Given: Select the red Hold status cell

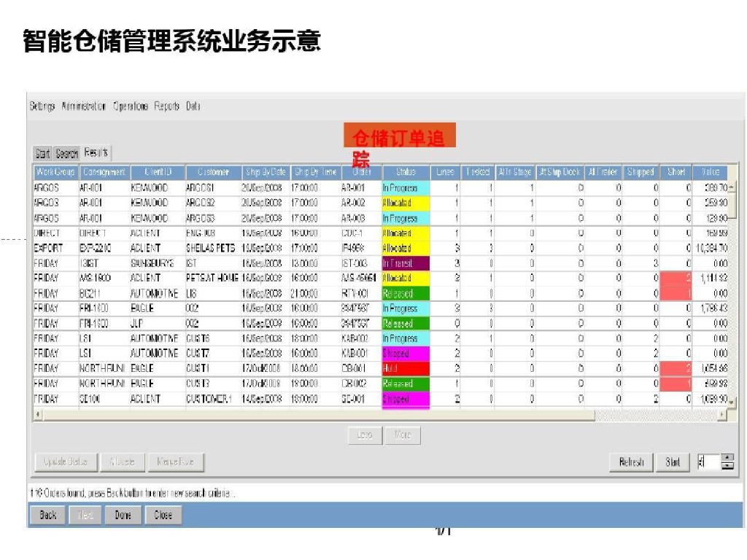Looking at the screenshot, I should [406, 369].
